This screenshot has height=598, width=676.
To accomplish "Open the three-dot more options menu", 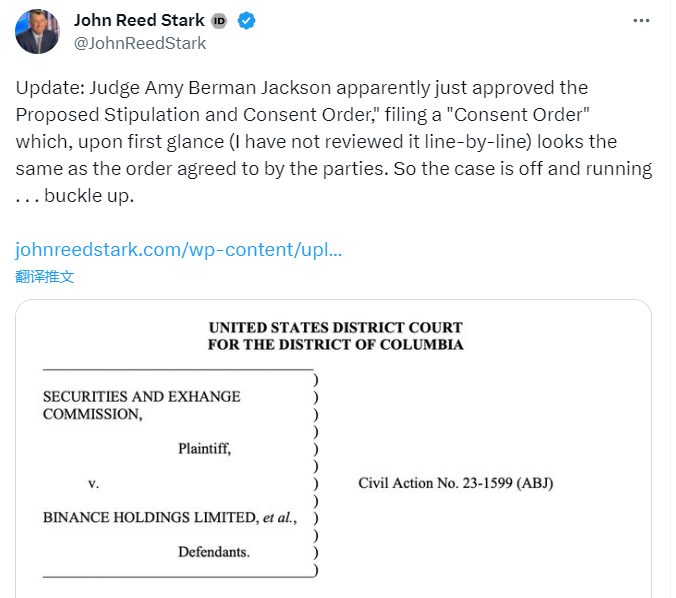I will [641, 21].
